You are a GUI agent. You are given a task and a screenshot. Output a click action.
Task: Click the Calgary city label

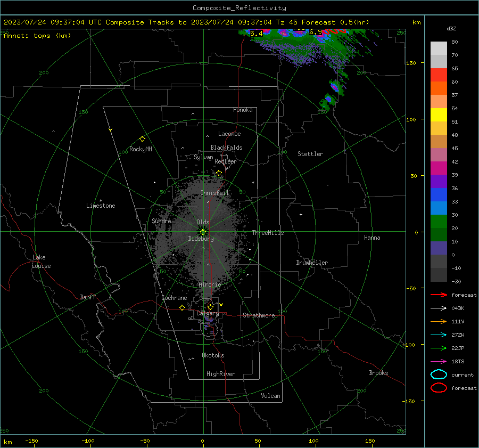pos(208,313)
